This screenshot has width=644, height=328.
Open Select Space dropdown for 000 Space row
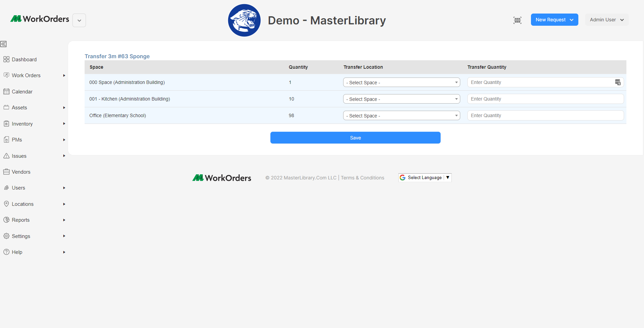pos(402,82)
